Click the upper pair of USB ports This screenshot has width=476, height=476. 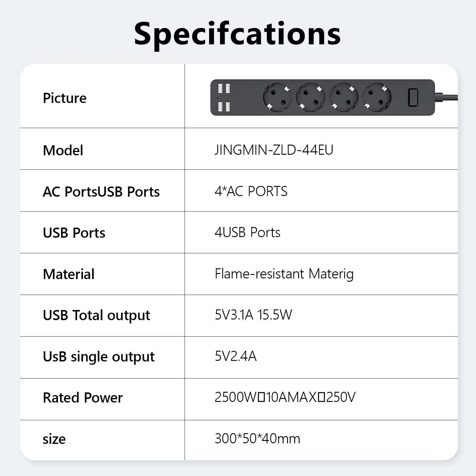[224, 88]
